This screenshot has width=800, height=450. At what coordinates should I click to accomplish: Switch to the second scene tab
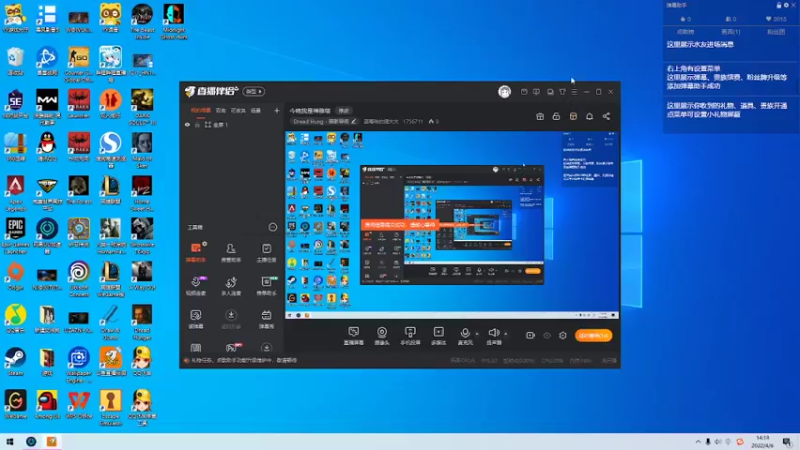pos(220,110)
